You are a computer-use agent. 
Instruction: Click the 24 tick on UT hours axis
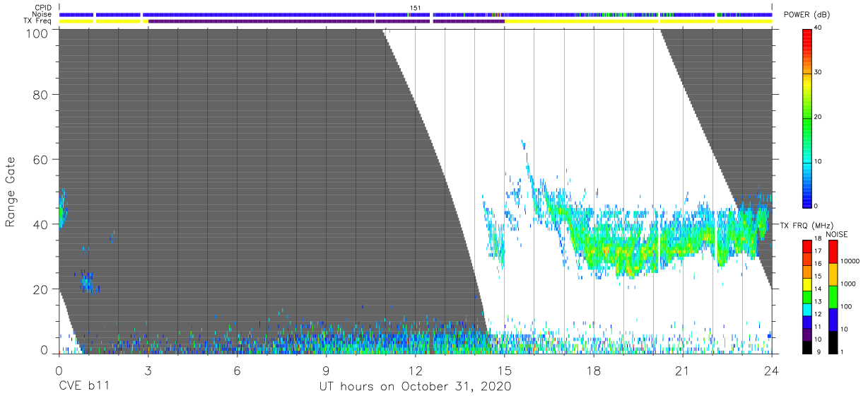coord(772,370)
